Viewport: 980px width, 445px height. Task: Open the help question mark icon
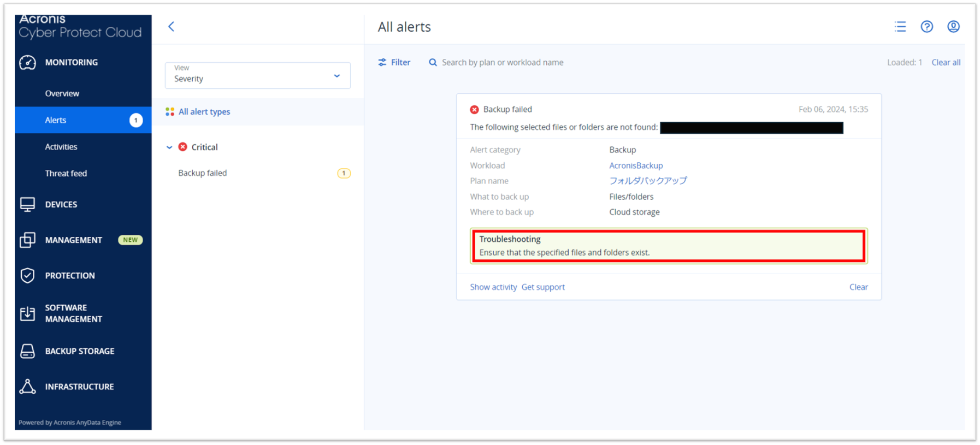click(926, 27)
